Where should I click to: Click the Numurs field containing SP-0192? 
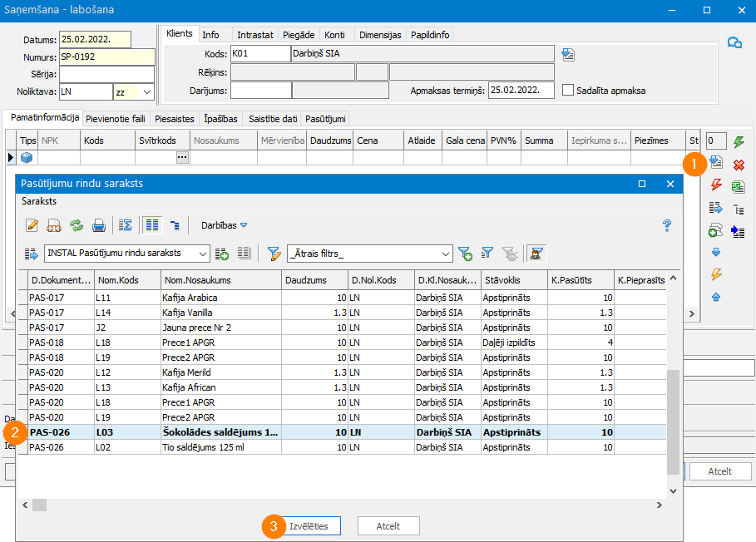coord(106,57)
